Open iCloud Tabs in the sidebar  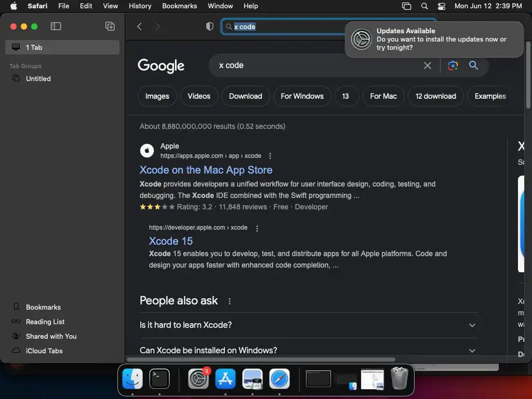click(44, 351)
